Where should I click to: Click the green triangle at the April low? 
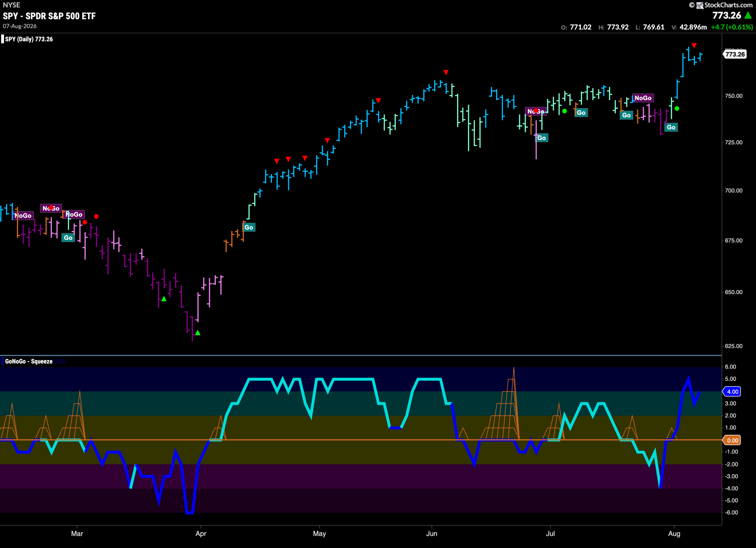(198, 333)
